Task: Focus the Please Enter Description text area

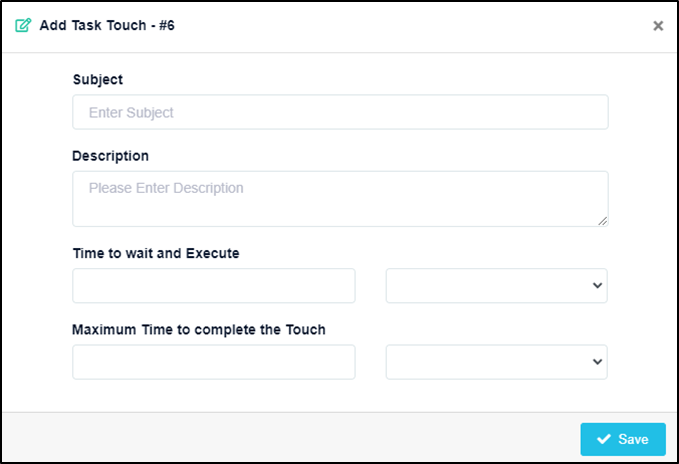Action: 340,199
